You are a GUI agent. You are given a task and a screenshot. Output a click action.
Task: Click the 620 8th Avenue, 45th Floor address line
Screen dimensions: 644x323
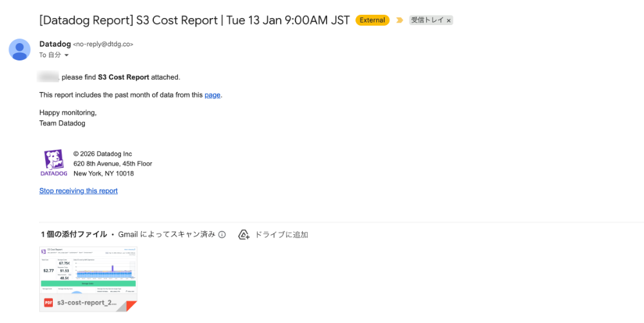(113, 164)
